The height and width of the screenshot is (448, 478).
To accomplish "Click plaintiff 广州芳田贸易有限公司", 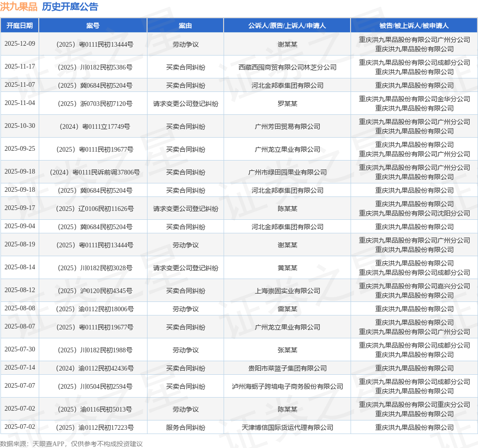I will click(287, 127).
